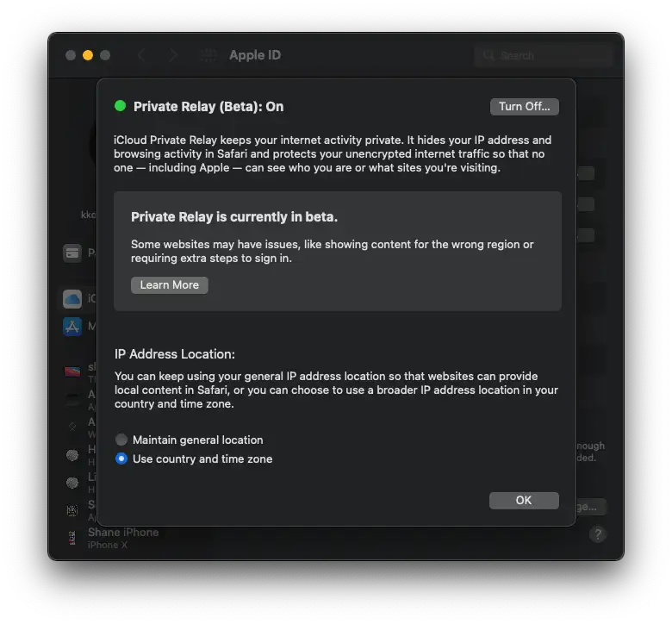Open the Learn More information
The width and height of the screenshot is (672, 624).
click(169, 284)
